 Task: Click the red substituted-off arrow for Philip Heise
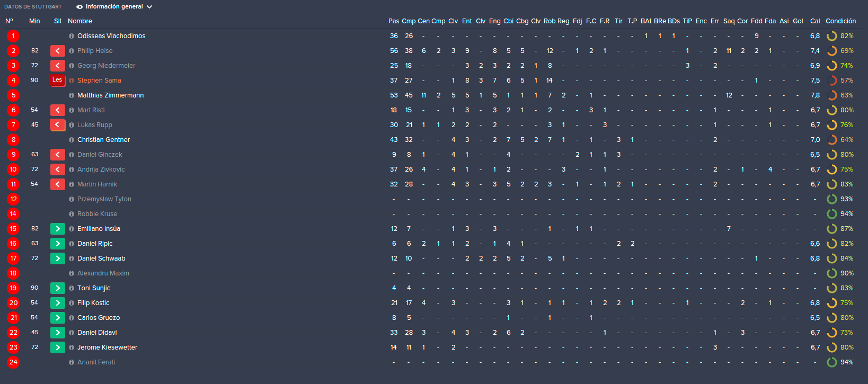58,51
